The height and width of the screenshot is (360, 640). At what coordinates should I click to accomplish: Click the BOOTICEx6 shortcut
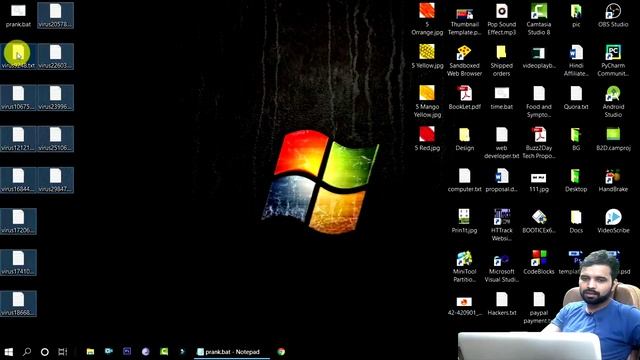pos(539,222)
